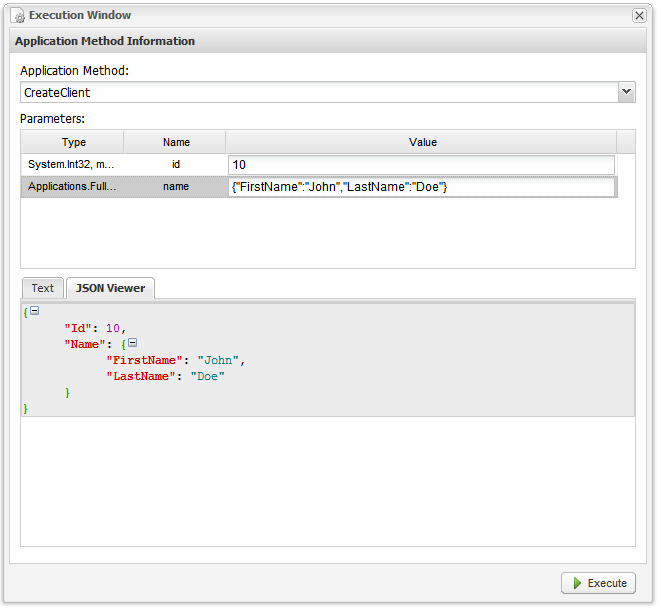The image size is (661, 609).
Task: Edit the id value field containing 10
Action: (423, 166)
